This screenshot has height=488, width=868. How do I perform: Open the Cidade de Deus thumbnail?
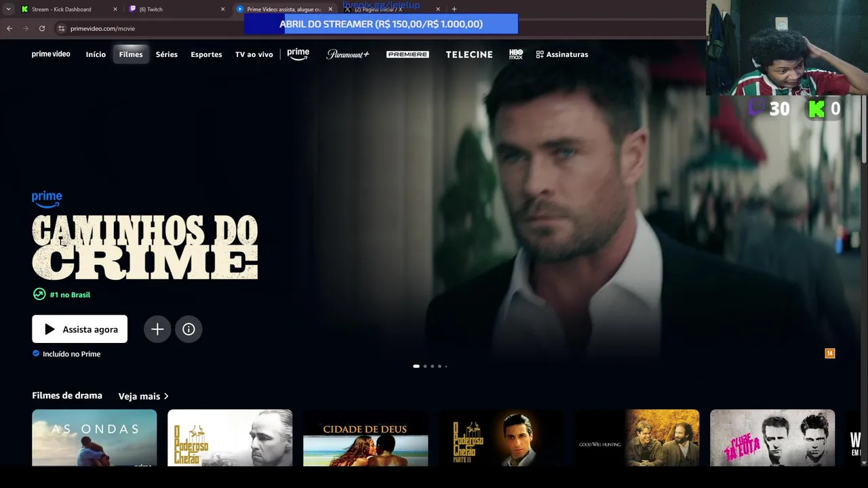coord(366,438)
